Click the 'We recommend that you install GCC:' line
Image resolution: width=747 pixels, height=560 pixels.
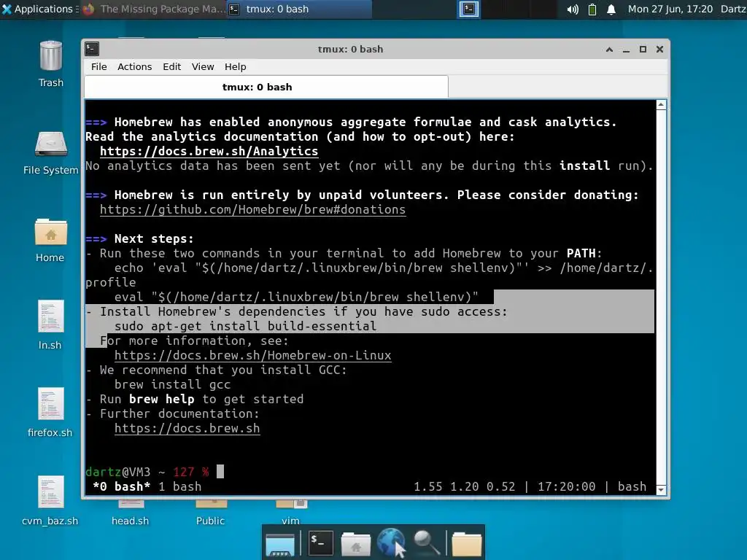coord(217,370)
